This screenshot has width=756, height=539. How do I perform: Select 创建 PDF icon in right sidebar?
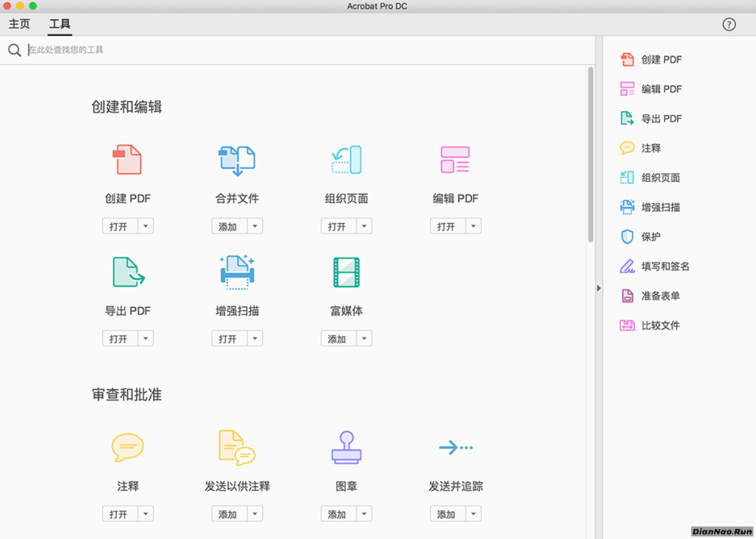point(627,59)
